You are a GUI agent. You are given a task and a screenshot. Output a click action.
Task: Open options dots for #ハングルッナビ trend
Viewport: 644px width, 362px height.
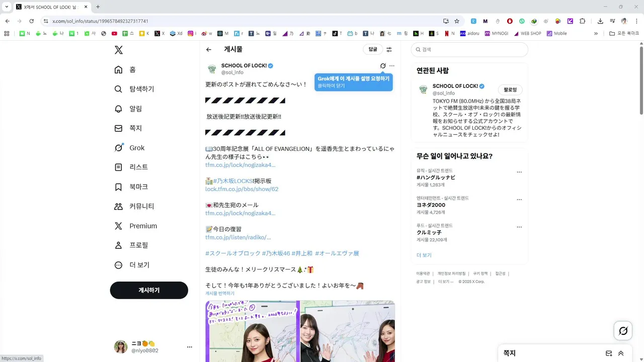(x=519, y=172)
